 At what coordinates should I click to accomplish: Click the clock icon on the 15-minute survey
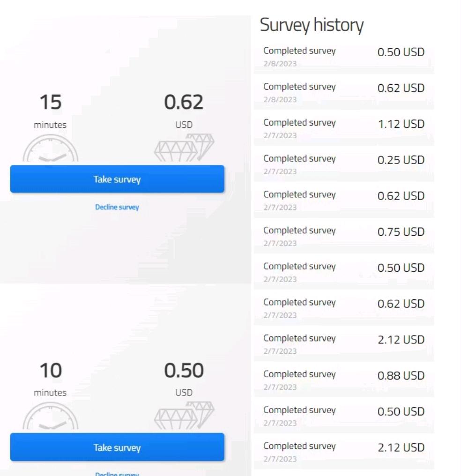(x=51, y=150)
